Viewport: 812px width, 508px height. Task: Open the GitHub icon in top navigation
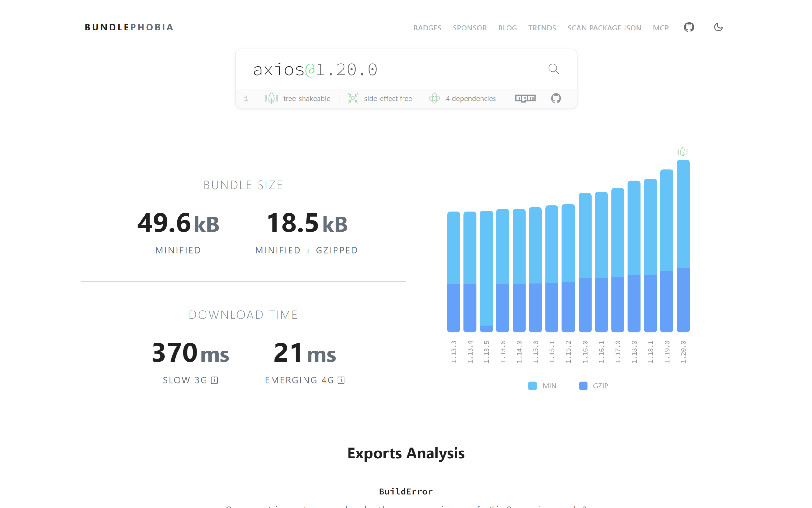coord(689,27)
